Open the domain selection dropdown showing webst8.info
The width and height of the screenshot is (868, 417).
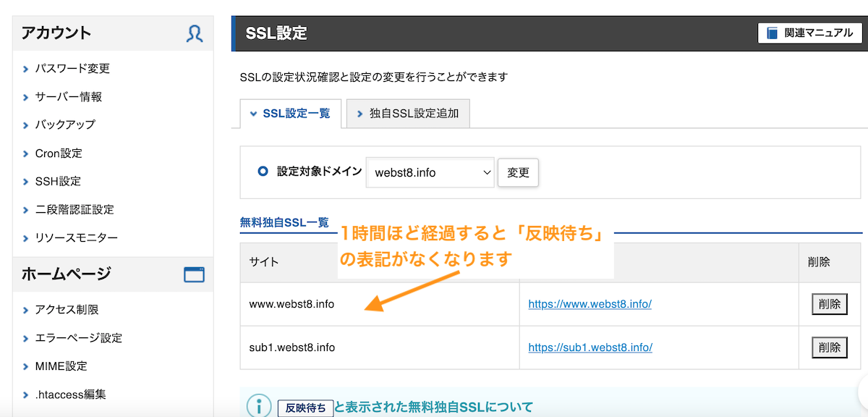(430, 172)
